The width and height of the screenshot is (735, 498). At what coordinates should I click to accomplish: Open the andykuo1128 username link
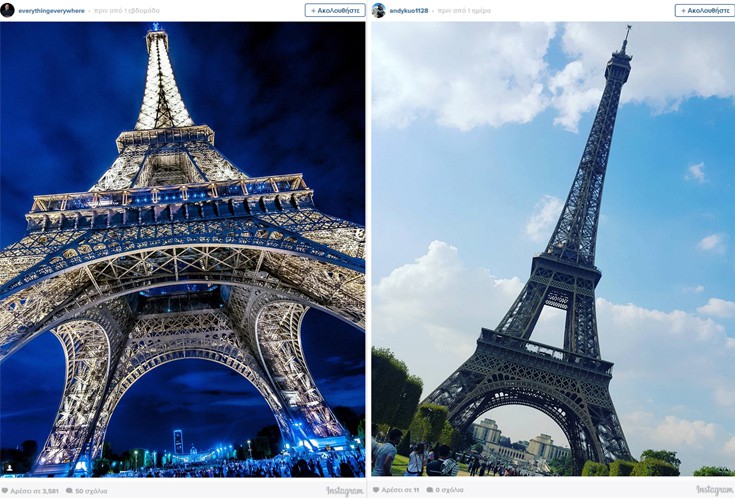(x=409, y=11)
